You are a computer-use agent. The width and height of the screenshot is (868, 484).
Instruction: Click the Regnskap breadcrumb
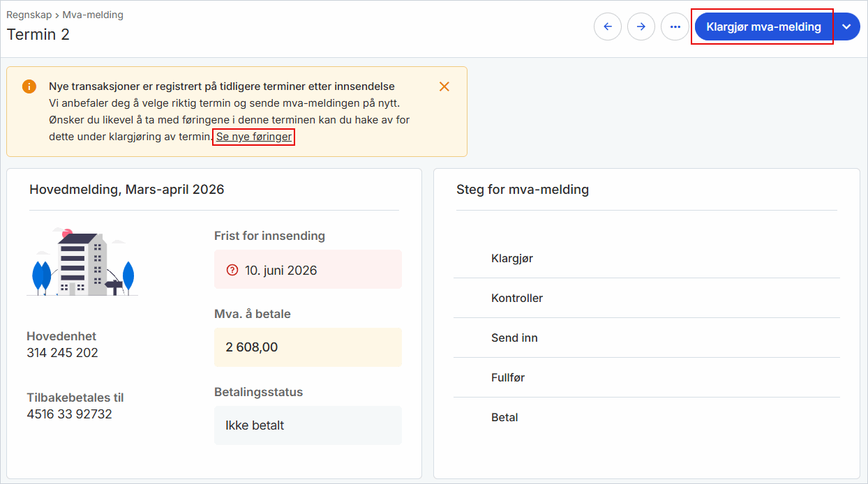[29, 15]
